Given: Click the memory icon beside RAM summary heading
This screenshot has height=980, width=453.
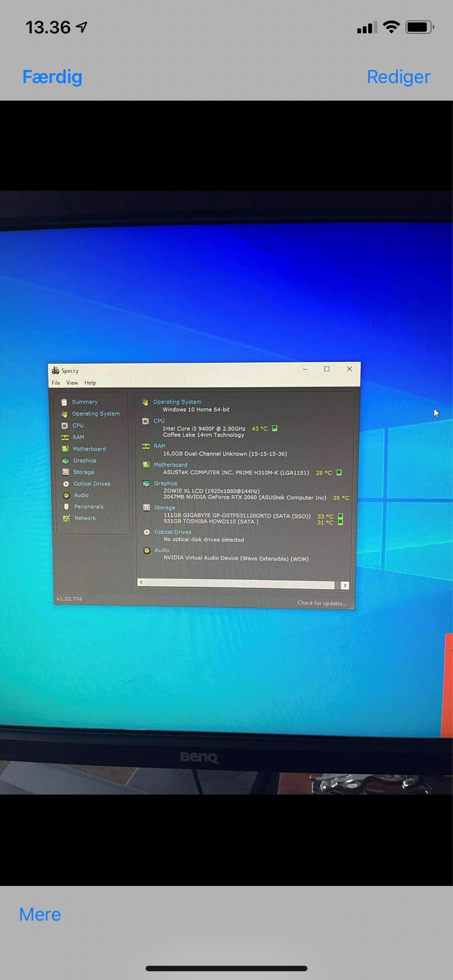Looking at the screenshot, I should pyautogui.click(x=146, y=446).
